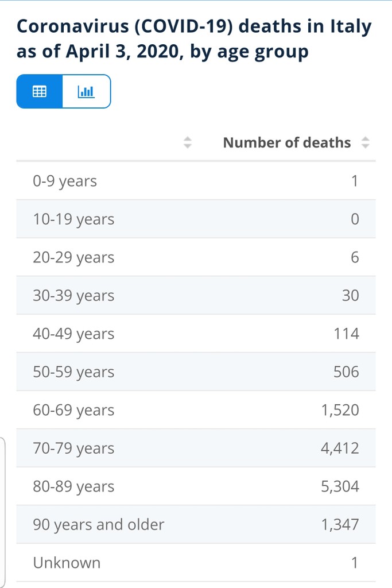The height and width of the screenshot is (588, 392).
Task: Select the 90 years and older row
Action: [x=196, y=524]
